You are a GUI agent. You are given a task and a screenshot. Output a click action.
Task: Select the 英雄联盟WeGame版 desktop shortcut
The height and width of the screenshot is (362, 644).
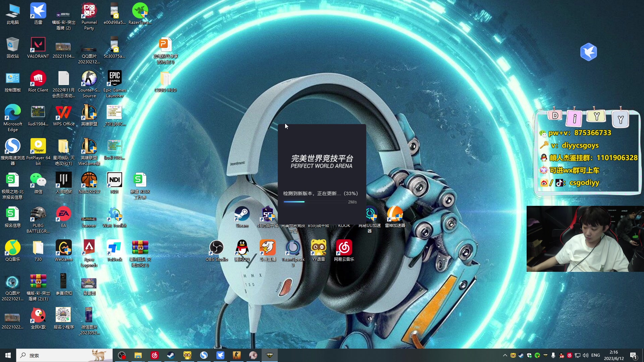point(89,152)
